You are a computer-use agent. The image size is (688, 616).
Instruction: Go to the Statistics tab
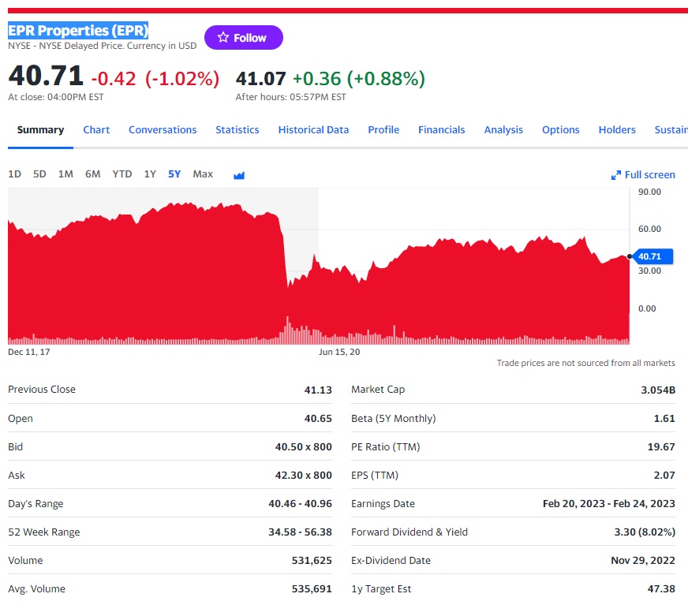[237, 130]
